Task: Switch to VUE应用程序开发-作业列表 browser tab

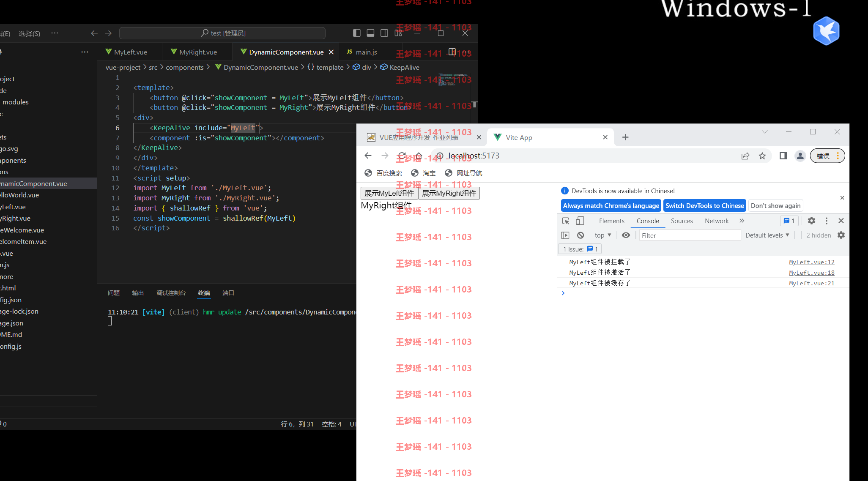Action: [x=419, y=137]
